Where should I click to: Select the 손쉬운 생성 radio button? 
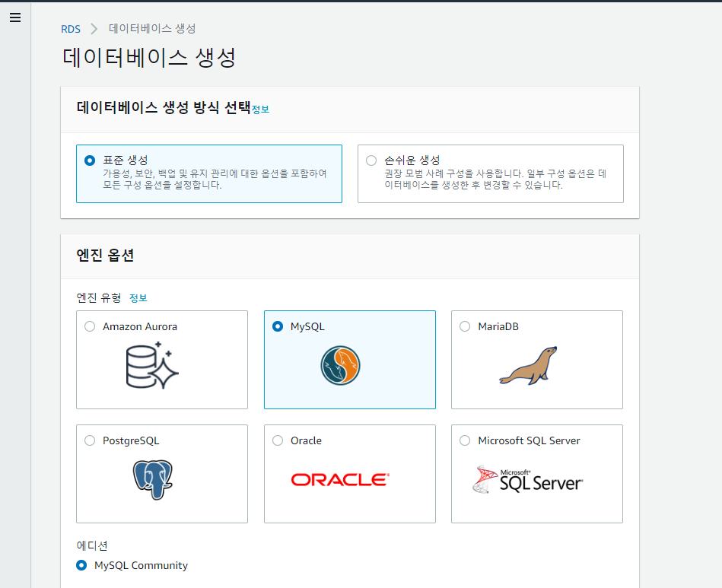pos(371,161)
